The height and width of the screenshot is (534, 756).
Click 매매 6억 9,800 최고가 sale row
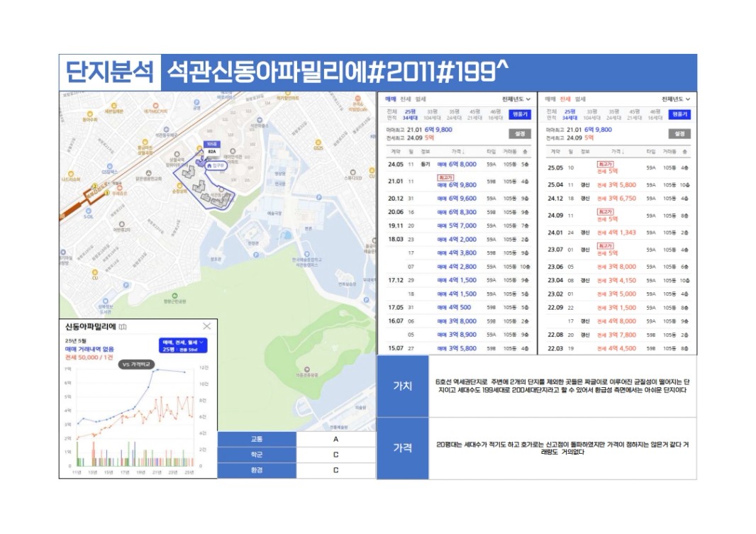458,182
